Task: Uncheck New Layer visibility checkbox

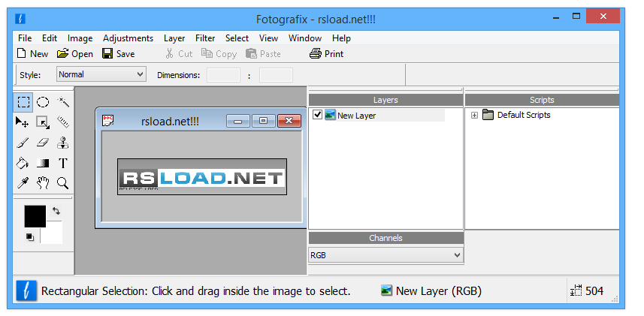Action: click(x=317, y=115)
